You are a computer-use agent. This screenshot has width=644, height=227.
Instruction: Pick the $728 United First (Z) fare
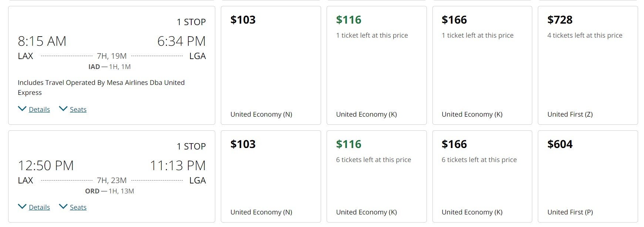588,65
